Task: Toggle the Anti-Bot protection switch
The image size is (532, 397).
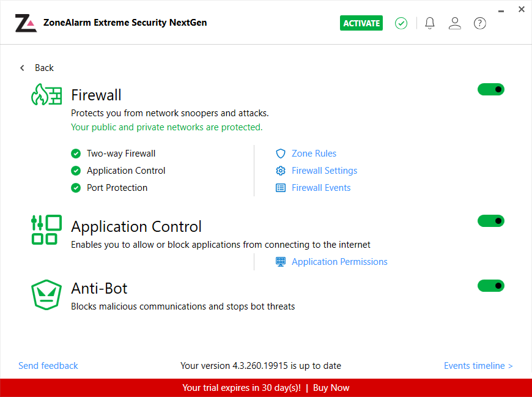Action: coord(490,285)
